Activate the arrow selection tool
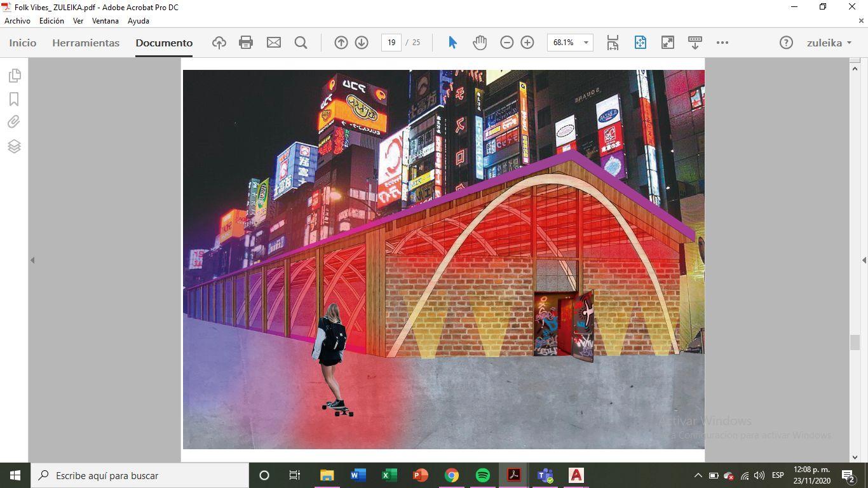Screen dimensions: 868x488 (x=452, y=43)
